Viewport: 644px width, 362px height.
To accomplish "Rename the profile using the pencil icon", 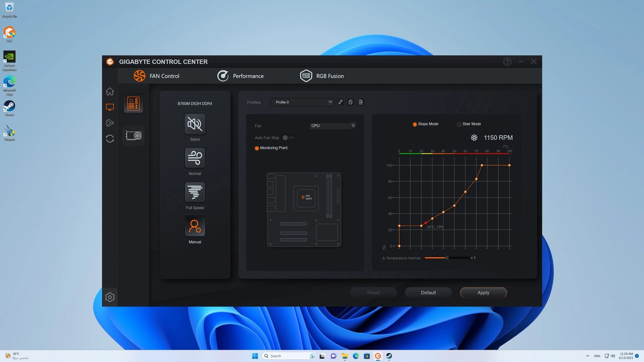I will pos(340,102).
